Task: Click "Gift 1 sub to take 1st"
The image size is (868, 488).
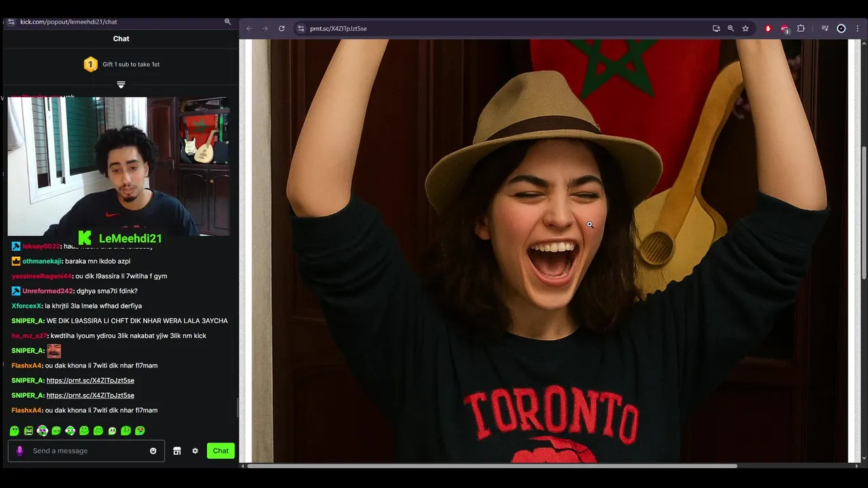Action: (131, 64)
